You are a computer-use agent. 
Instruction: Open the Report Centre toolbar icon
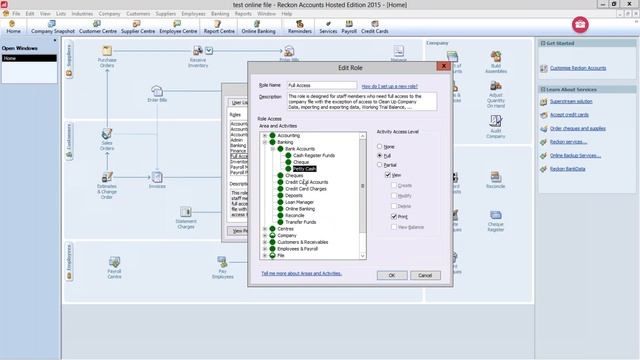219,27
